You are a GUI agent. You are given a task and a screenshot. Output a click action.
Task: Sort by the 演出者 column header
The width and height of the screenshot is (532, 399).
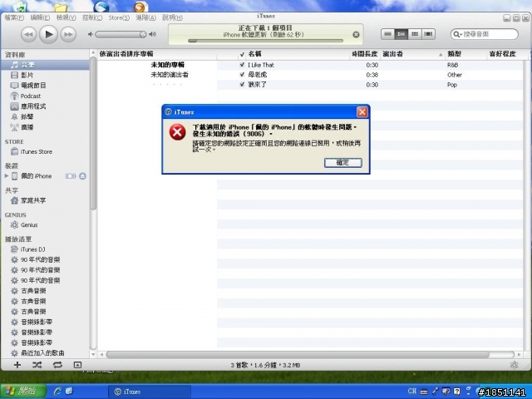412,54
